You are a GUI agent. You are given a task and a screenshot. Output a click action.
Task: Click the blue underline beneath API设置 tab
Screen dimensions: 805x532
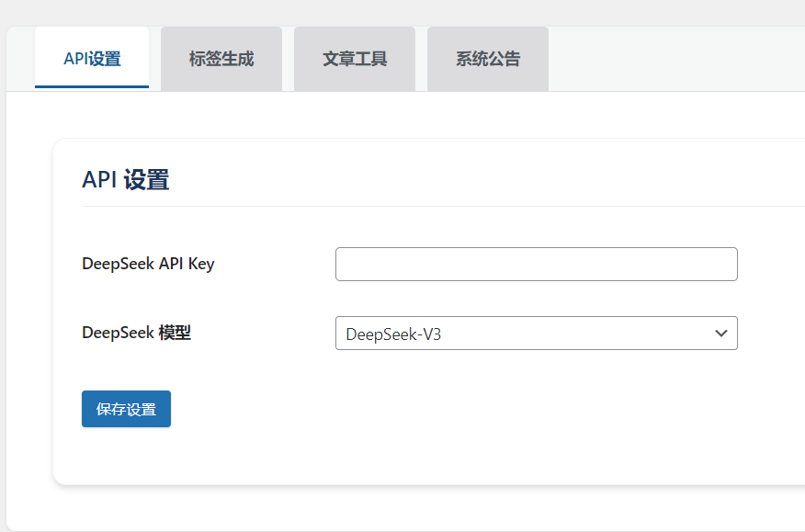click(x=92, y=86)
